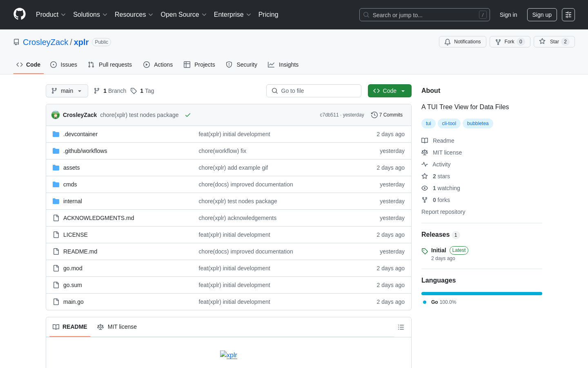Click the Sign in link
This screenshot has width=588, height=368.
pos(508,15)
